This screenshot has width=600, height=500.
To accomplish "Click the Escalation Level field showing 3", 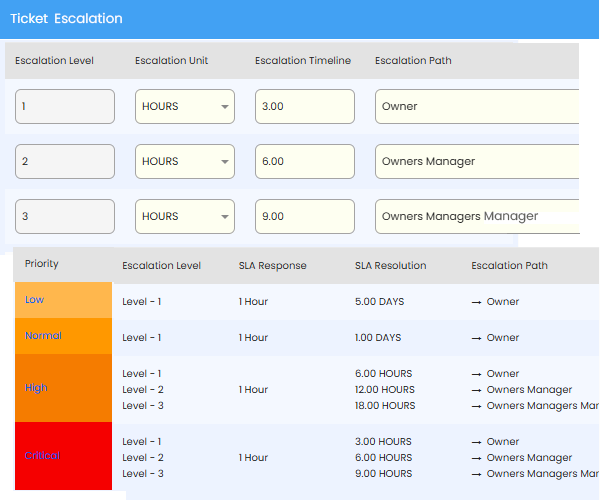I will [x=65, y=217].
